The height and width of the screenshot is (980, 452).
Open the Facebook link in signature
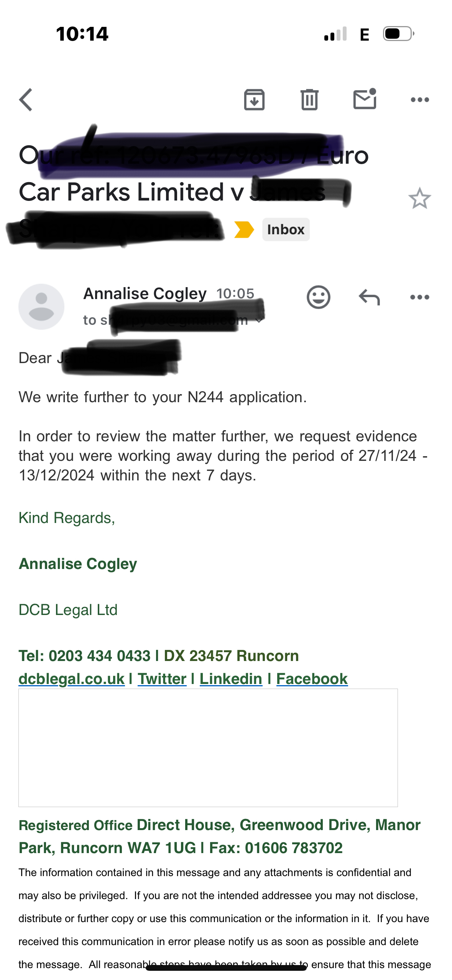312,679
